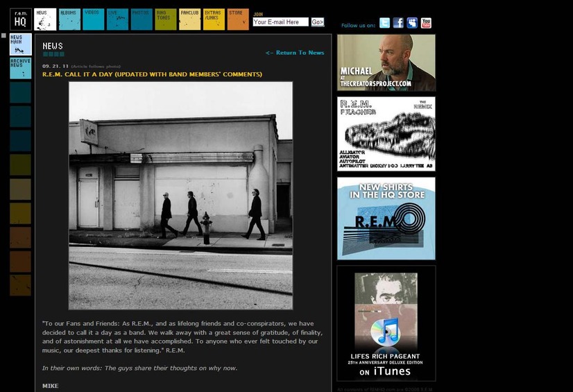573x392 pixels.
Task: Open the Twitter follow icon
Action: tap(384, 23)
